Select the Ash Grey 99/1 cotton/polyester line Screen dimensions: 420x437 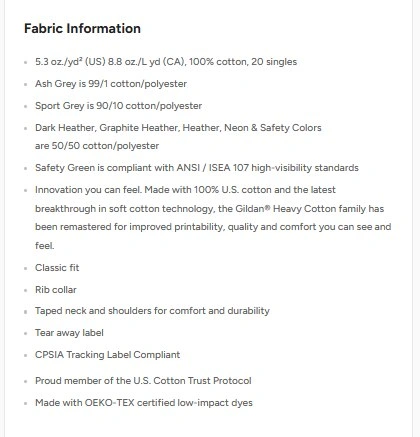(x=111, y=84)
